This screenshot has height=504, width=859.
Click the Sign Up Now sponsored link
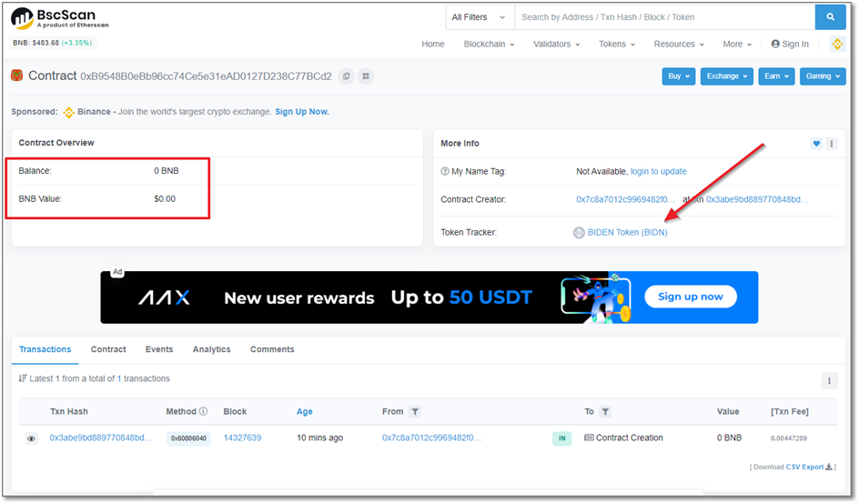coord(302,112)
